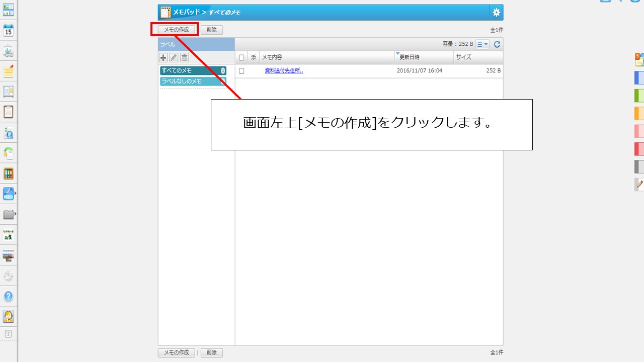Click the edit label pencil icon
644x362 pixels.
point(174,58)
